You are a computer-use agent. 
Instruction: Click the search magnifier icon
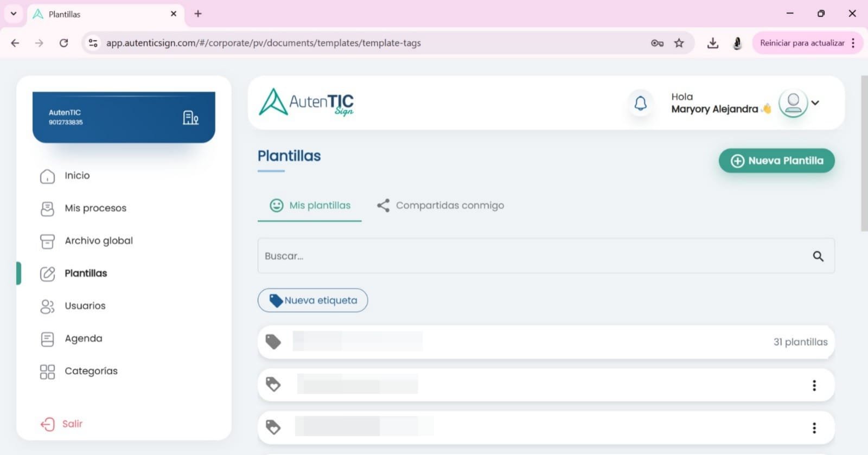click(x=818, y=257)
